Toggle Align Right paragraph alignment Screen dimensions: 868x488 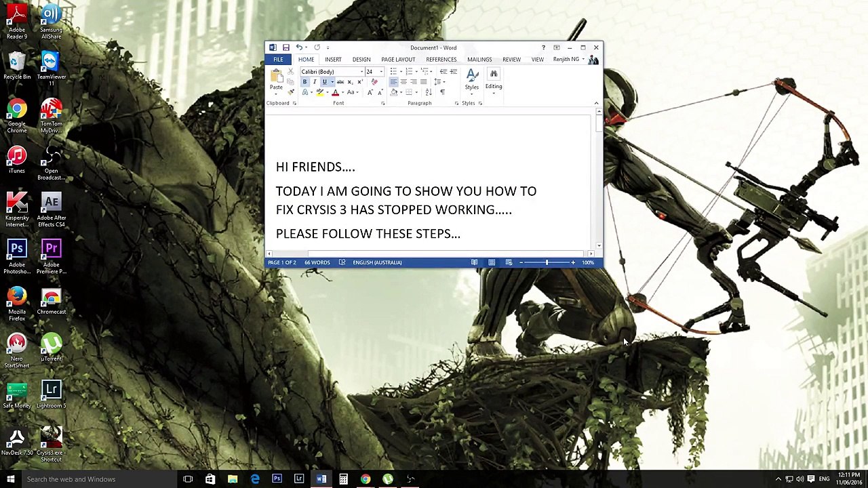point(414,82)
